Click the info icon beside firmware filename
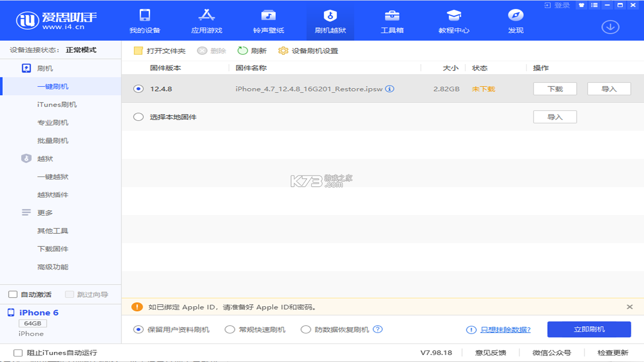Viewport: 644px width, 362px height. click(390, 89)
